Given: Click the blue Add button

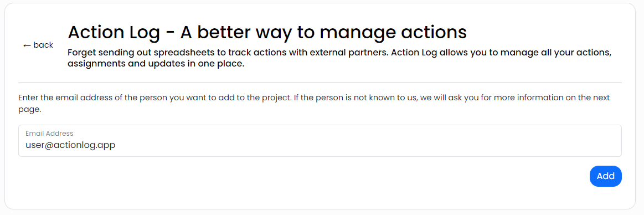Looking at the screenshot, I should pos(605,176).
